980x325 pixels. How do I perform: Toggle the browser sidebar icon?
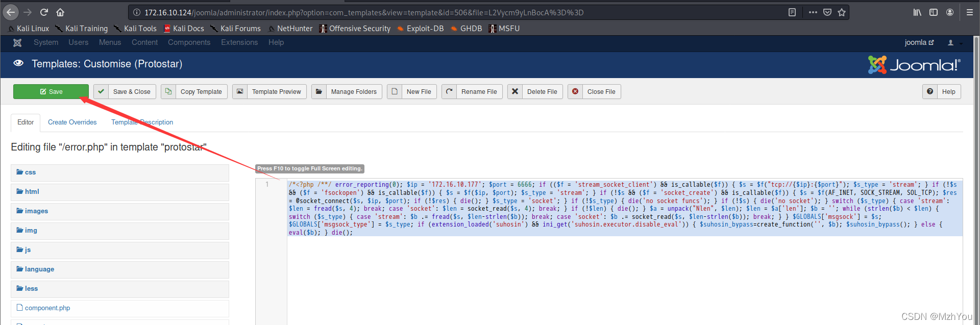934,12
